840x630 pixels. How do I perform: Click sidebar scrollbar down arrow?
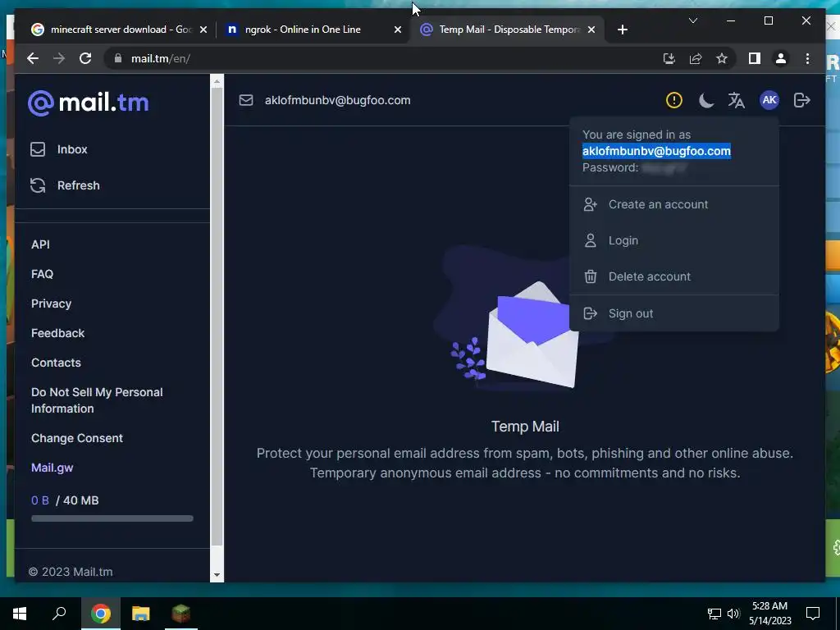[x=217, y=575]
